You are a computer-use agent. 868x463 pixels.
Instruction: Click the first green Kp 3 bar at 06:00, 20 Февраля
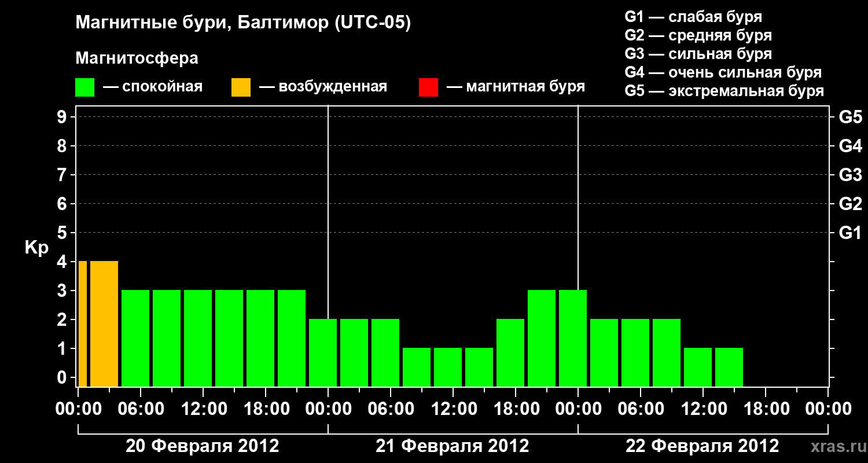click(135, 338)
